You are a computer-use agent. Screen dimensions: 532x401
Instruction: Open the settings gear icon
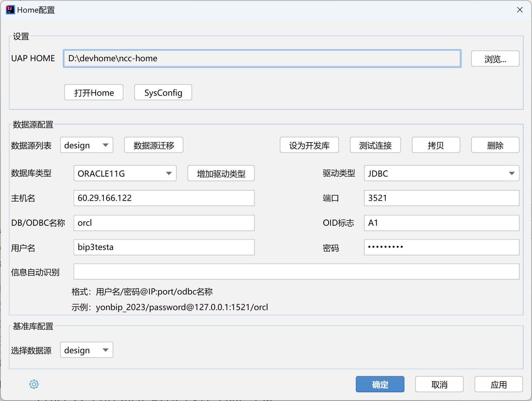coord(34,384)
